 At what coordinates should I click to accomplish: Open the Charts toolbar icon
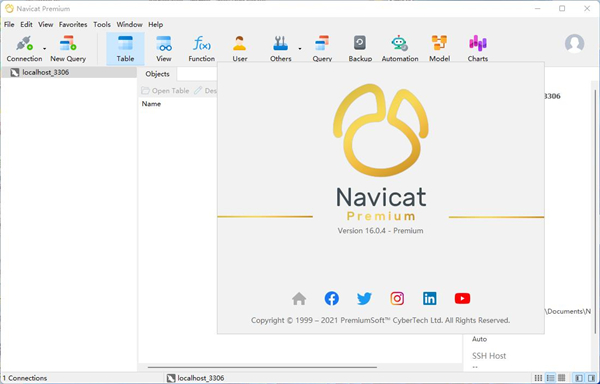pos(478,44)
